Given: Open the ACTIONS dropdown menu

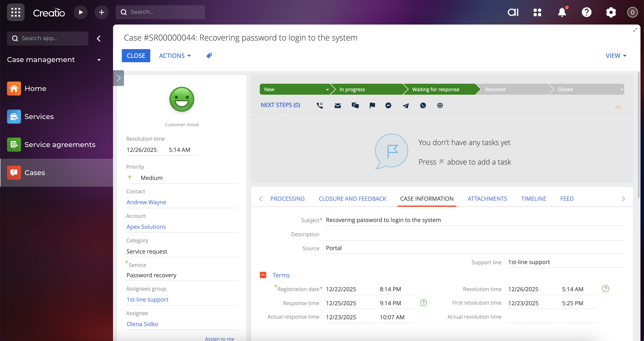Looking at the screenshot, I should (x=175, y=55).
